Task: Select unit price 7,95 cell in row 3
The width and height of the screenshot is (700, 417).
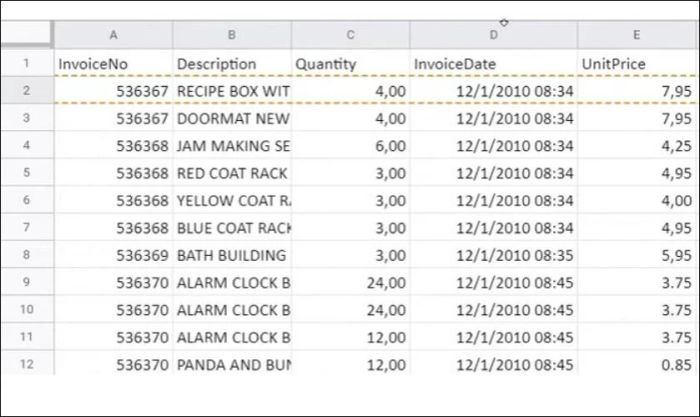Action: click(637, 118)
